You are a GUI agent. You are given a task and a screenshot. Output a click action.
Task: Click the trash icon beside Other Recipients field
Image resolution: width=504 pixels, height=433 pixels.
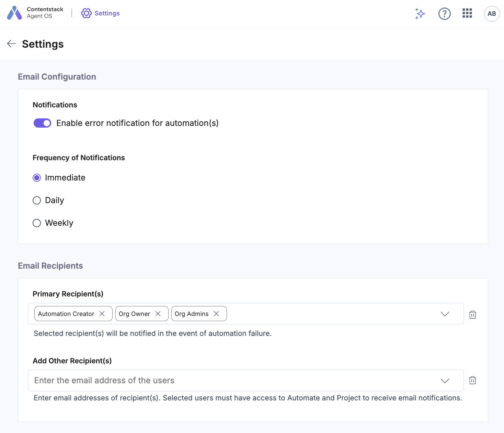[472, 380]
